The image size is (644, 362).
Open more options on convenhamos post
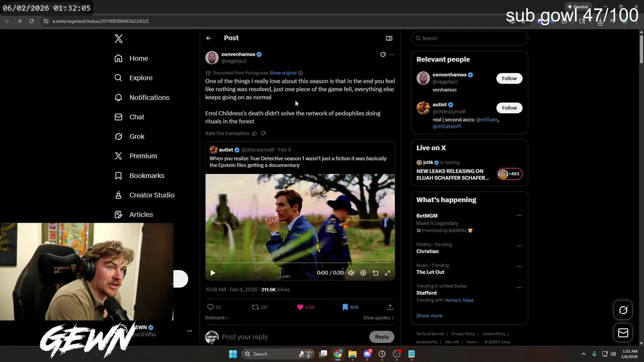click(x=392, y=54)
